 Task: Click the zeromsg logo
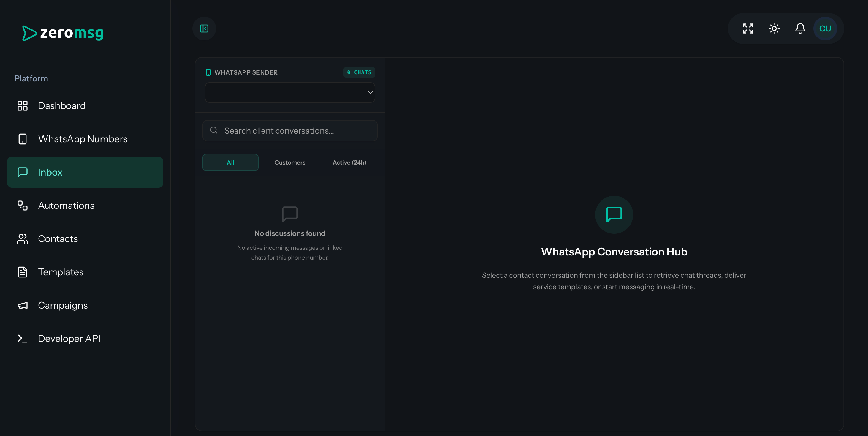63,33
